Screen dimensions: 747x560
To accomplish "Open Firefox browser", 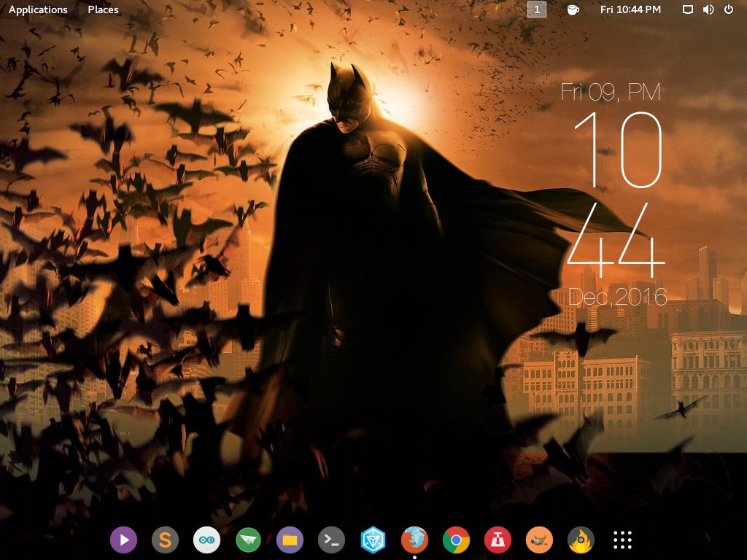I will [414, 540].
